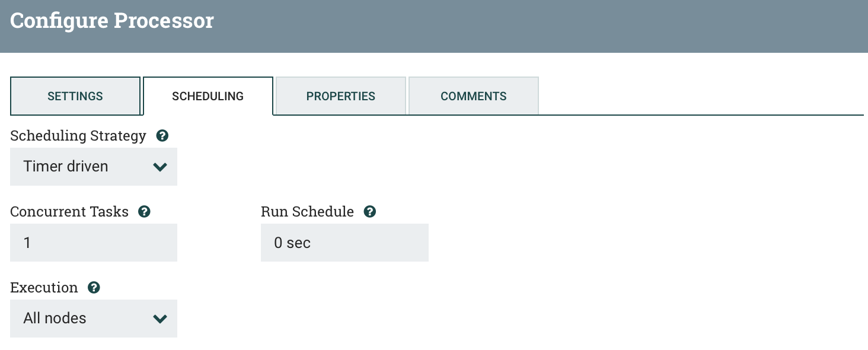Switch to the Settings tab
868x350 pixels.
[x=75, y=96]
